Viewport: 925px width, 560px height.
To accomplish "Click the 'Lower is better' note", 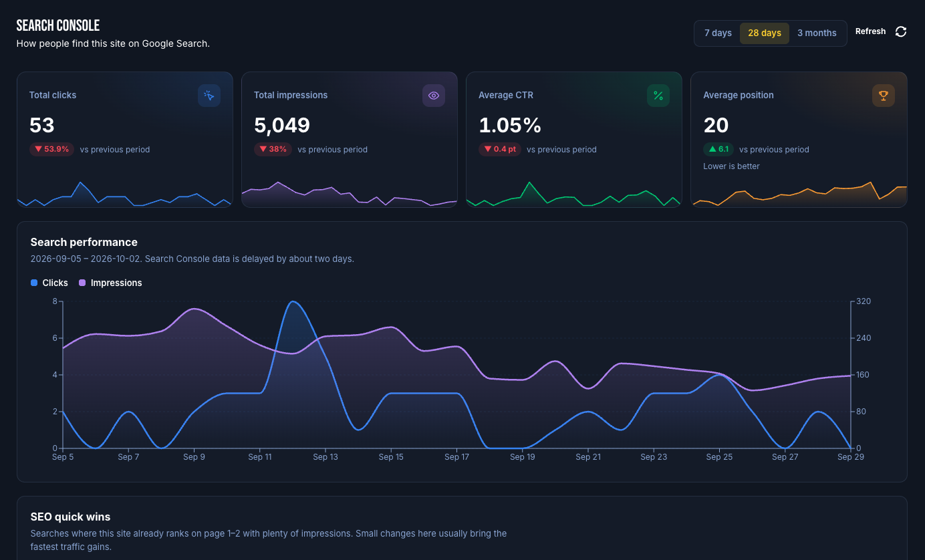I will point(731,166).
